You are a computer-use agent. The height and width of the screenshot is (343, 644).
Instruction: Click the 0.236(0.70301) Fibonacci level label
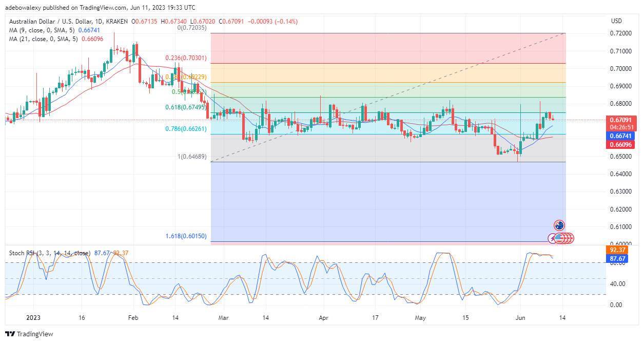pyautogui.click(x=186, y=58)
